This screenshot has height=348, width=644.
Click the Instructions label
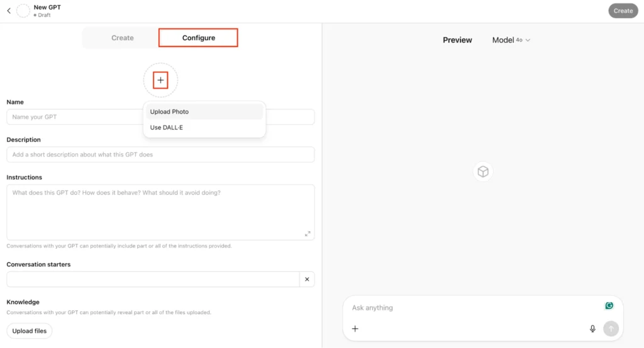tap(25, 177)
